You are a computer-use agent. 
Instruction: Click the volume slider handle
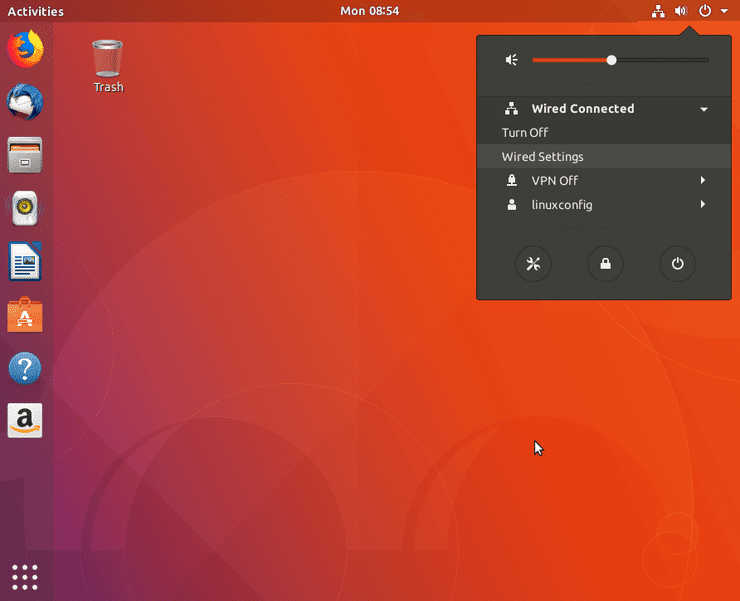[611, 60]
